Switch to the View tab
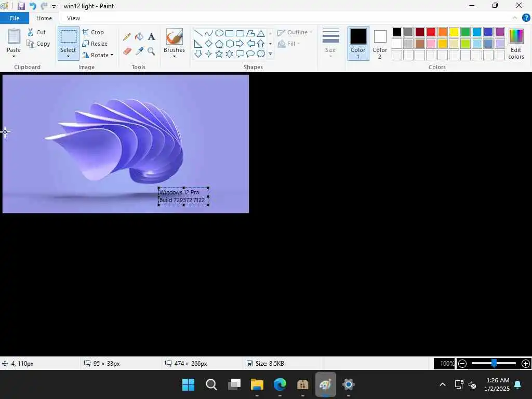Viewport: 532px width, 399px height. click(73, 18)
